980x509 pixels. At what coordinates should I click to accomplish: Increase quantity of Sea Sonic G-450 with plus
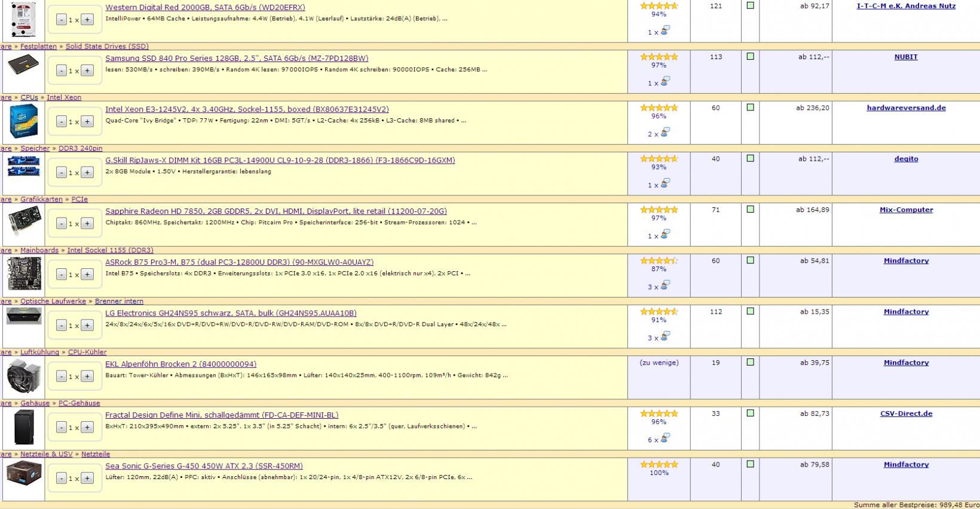pyautogui.click(x=87, y=478)
